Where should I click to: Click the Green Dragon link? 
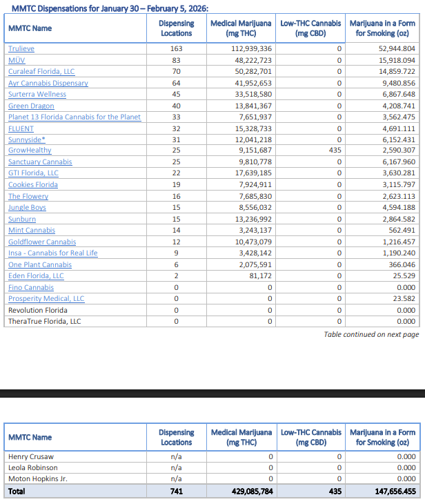coord(31,106)
